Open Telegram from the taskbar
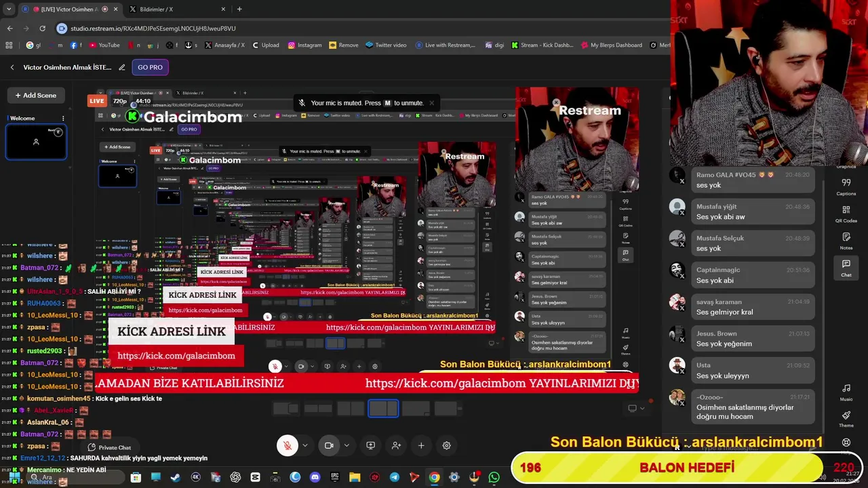This screenshot has width=868, height=488. (394, 477)
